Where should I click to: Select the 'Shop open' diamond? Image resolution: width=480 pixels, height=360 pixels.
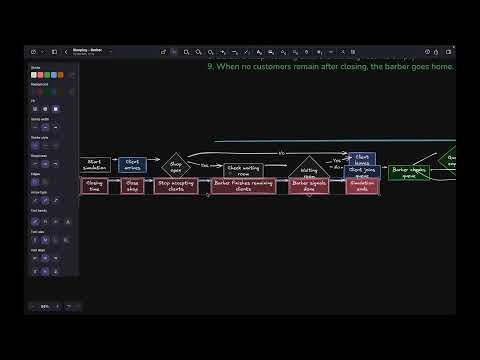pyautogui.click(x=176, y=166)
